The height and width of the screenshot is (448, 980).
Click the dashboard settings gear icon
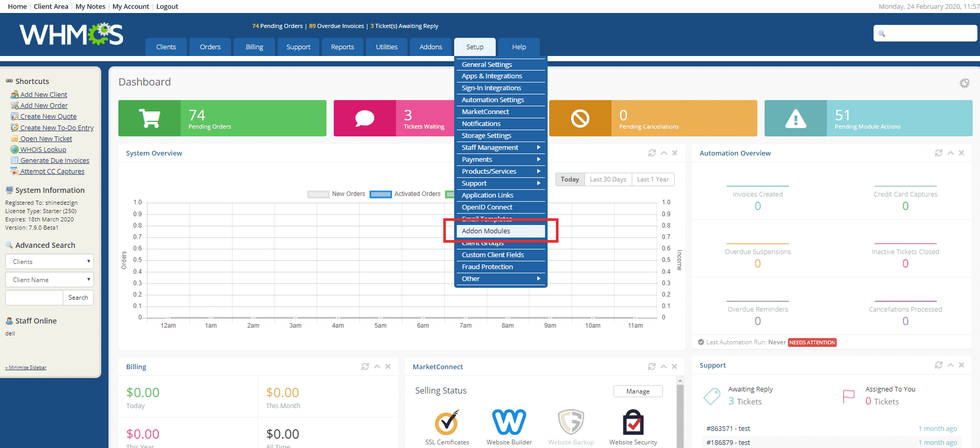pyautogui.click(x=964, y=83)
